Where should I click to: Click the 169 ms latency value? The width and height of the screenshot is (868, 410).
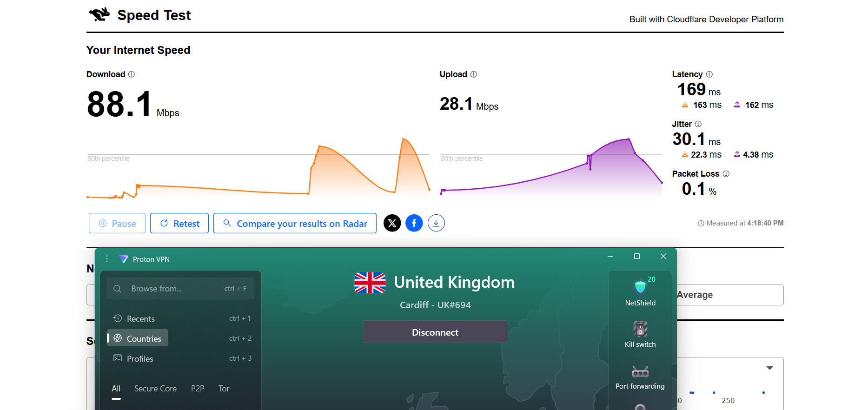[x=699, y=89]
